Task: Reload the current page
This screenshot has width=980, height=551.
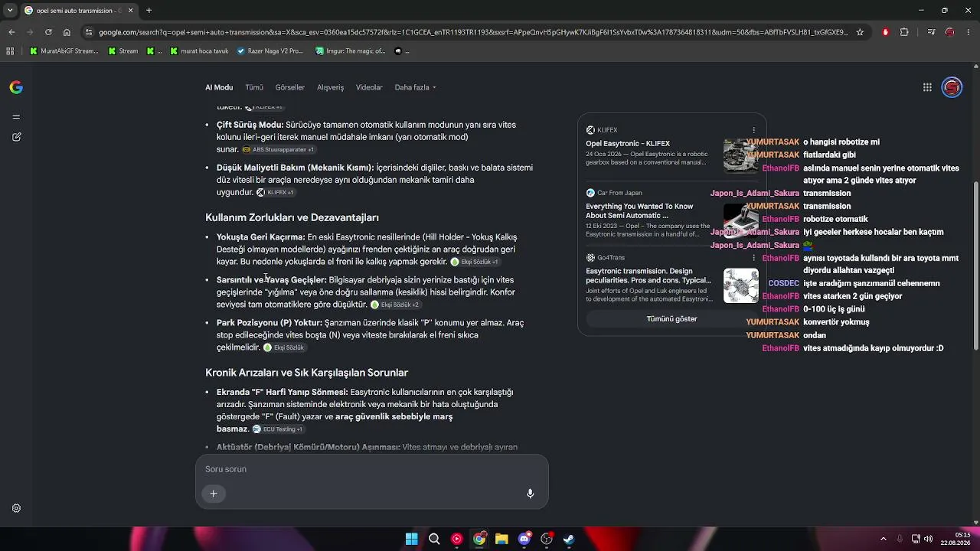Action: pyautogui.click(x=48, y=32)
